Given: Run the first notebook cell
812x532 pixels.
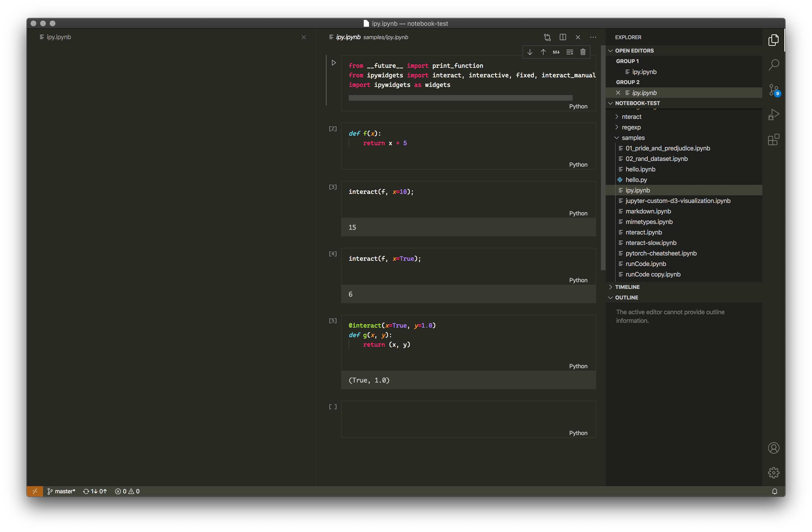Looking at the screenshot, I should (x=334, y=63).
